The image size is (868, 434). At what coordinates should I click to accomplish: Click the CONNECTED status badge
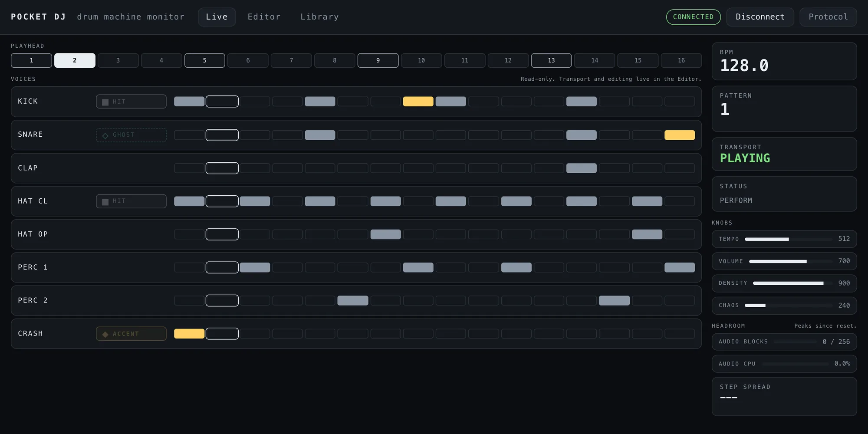693,17
